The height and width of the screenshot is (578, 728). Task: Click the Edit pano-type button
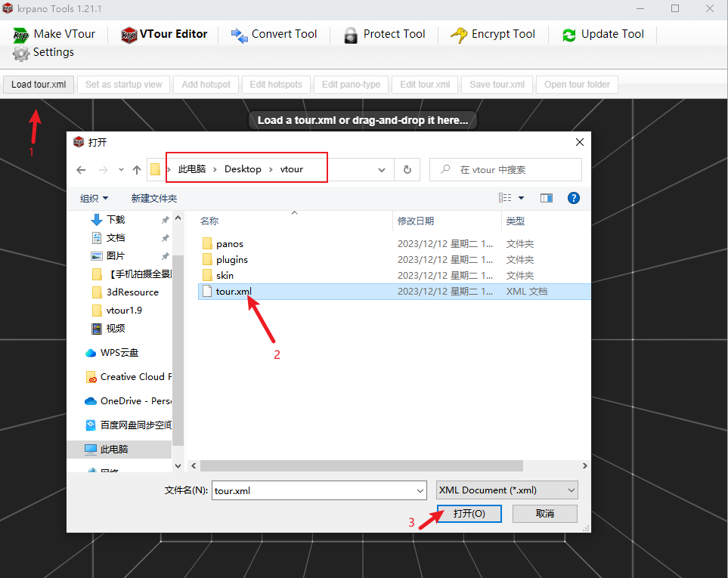351,85
